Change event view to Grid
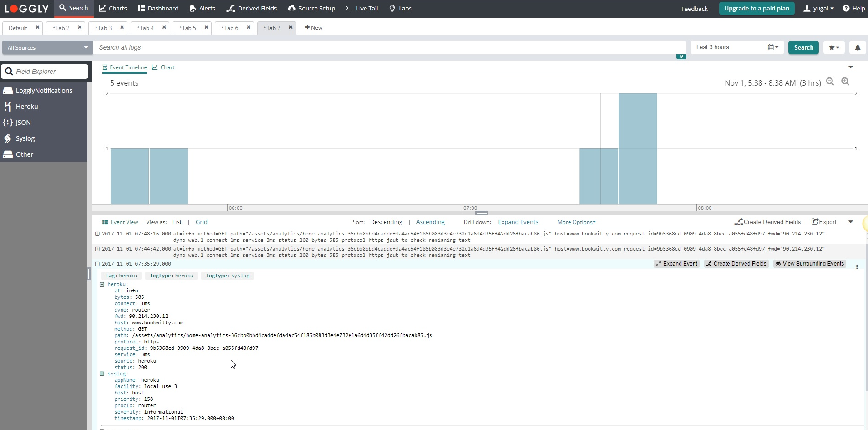This screenshot has width=868, height=430. point(201,222)
